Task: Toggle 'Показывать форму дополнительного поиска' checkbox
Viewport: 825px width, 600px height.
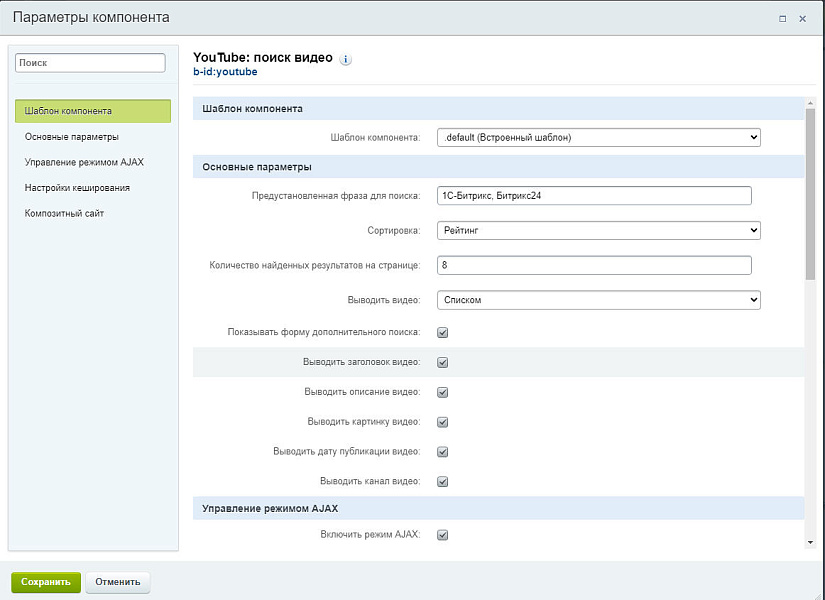Action: click(442, 332)
